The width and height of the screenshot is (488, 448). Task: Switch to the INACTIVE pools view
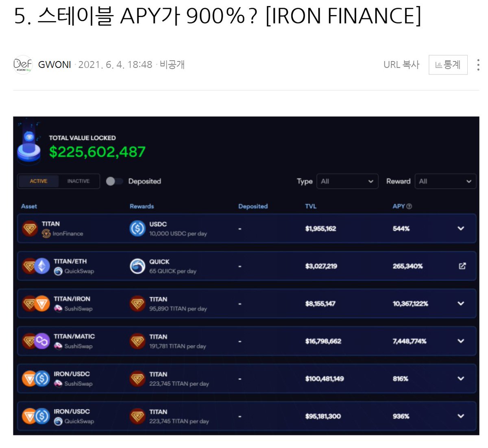[x=78, y=181]
